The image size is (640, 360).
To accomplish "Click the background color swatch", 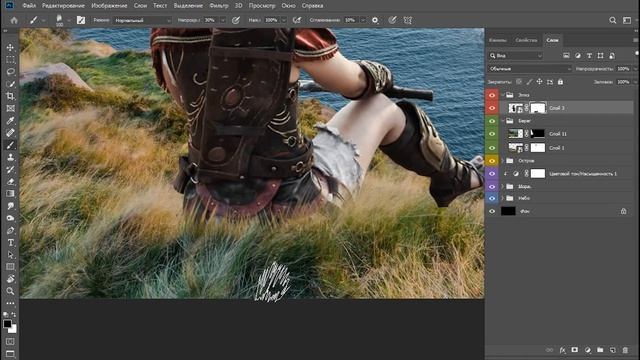I will 13,329.
